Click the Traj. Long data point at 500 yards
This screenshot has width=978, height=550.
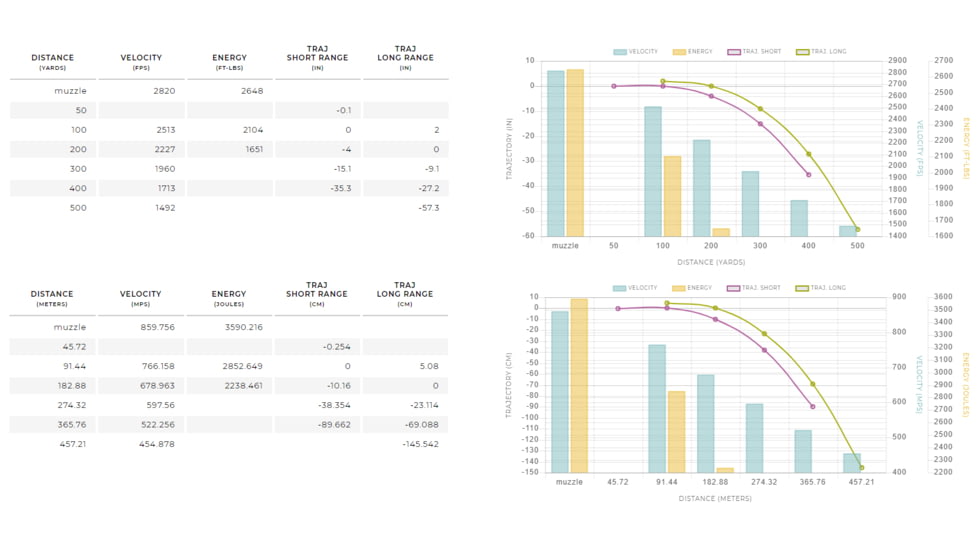pos(857,229)
